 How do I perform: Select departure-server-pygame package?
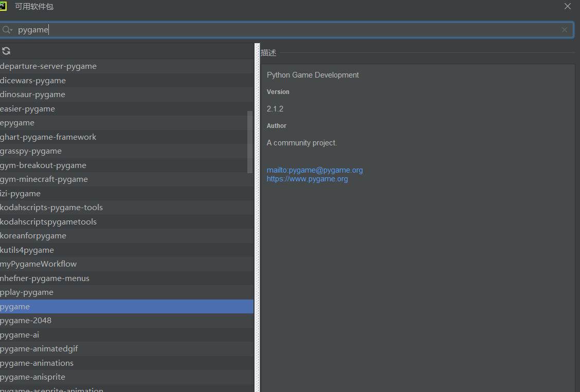point(127,66)
